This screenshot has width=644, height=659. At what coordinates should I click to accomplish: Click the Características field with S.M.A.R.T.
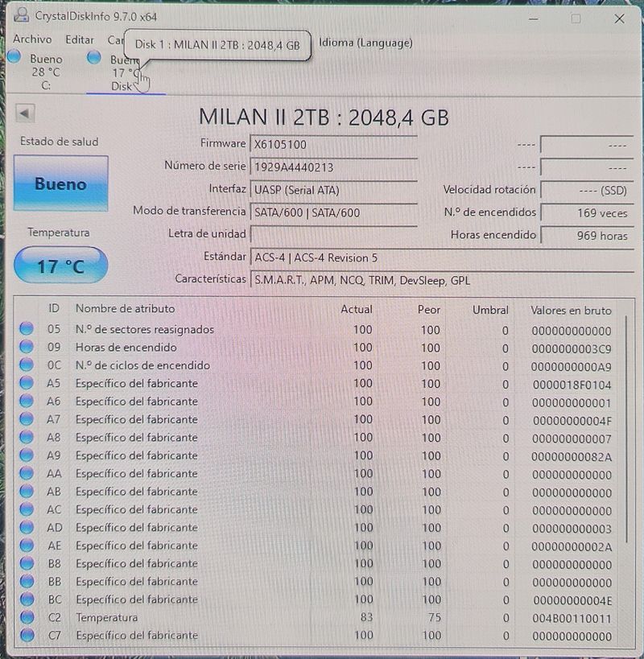point(442,280)
